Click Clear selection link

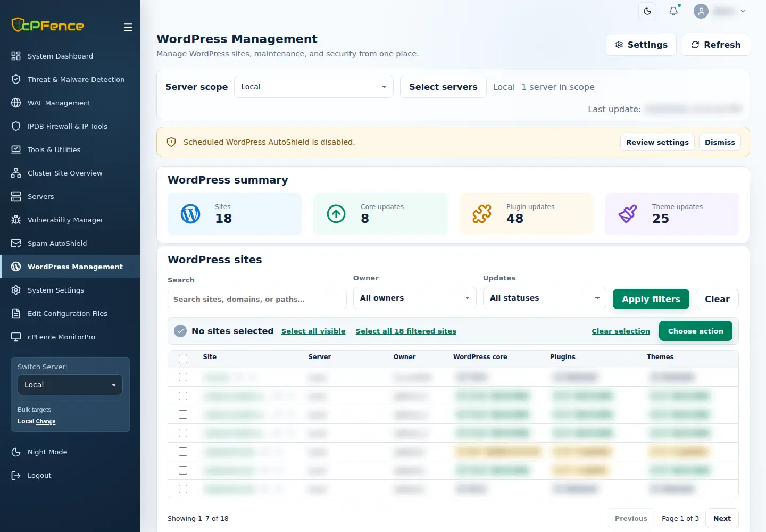coord(621,331)
